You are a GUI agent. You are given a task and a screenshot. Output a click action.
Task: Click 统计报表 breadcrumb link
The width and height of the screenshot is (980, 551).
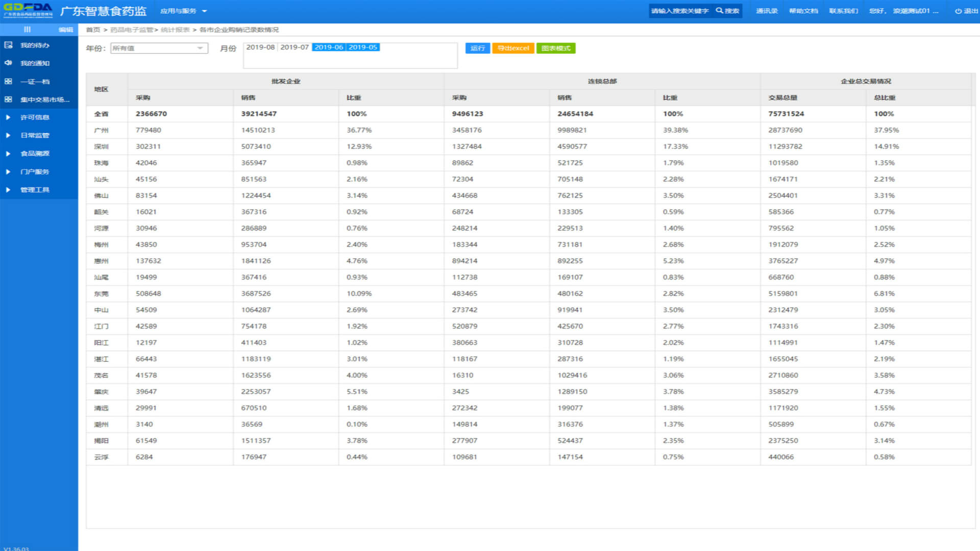pyautogui.click(x=175, y=30)
